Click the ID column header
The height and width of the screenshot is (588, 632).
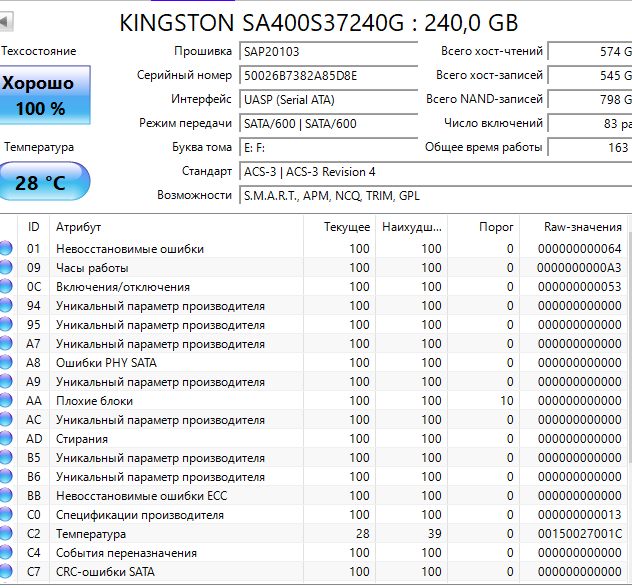point(33,227)
